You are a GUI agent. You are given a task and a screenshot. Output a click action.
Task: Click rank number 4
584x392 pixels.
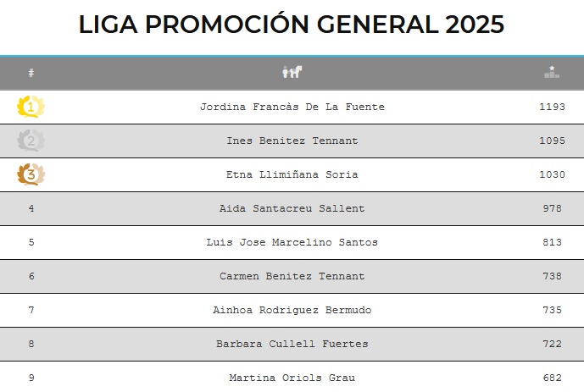31,208
